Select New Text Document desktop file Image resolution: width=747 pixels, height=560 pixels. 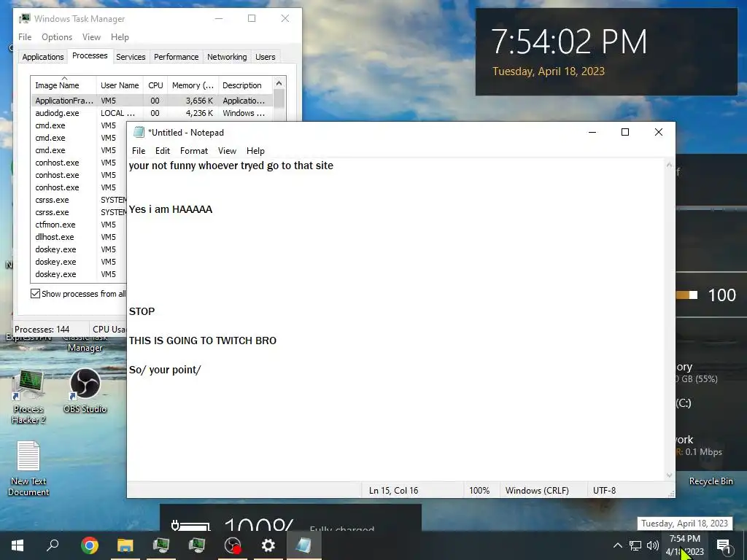28,469
